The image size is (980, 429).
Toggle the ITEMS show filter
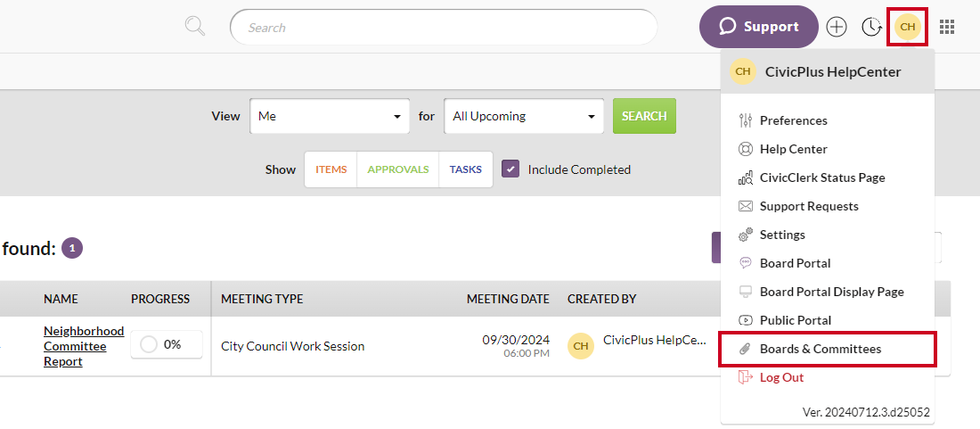click(x=331, y=169)
